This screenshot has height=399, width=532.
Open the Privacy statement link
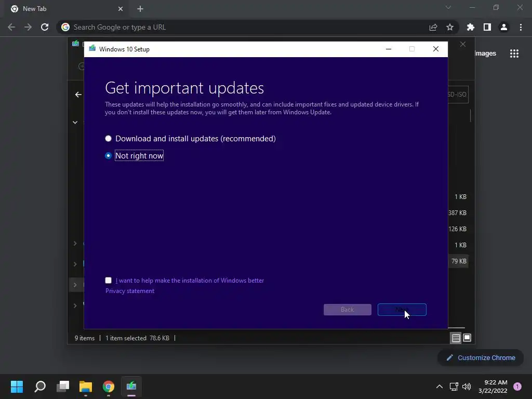click(129, 291)
